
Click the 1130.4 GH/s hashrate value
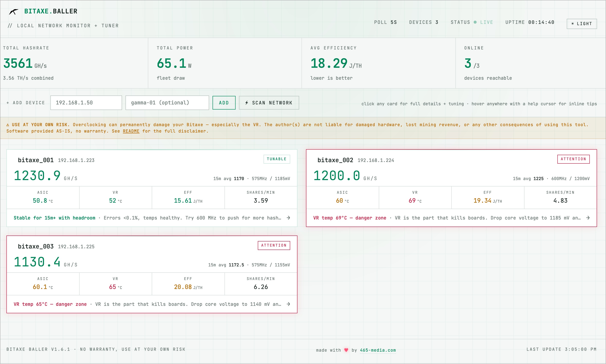pos(46,262)
